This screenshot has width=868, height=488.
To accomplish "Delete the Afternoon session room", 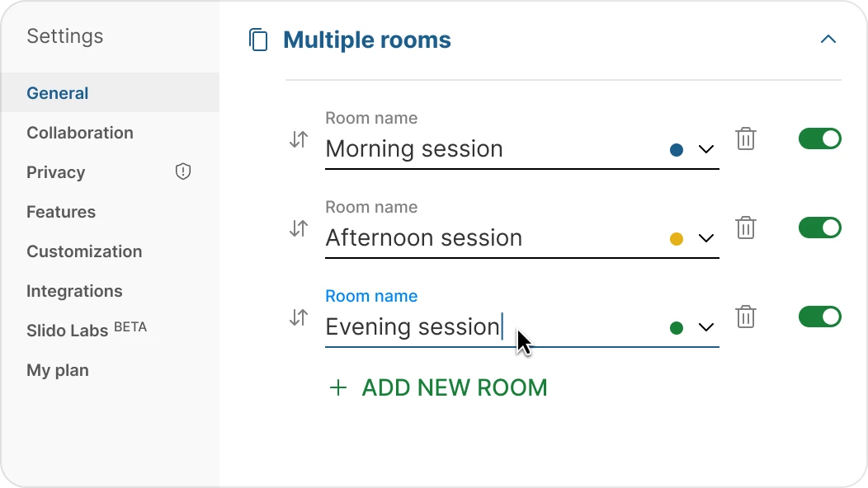I will [x=746, y=228].
